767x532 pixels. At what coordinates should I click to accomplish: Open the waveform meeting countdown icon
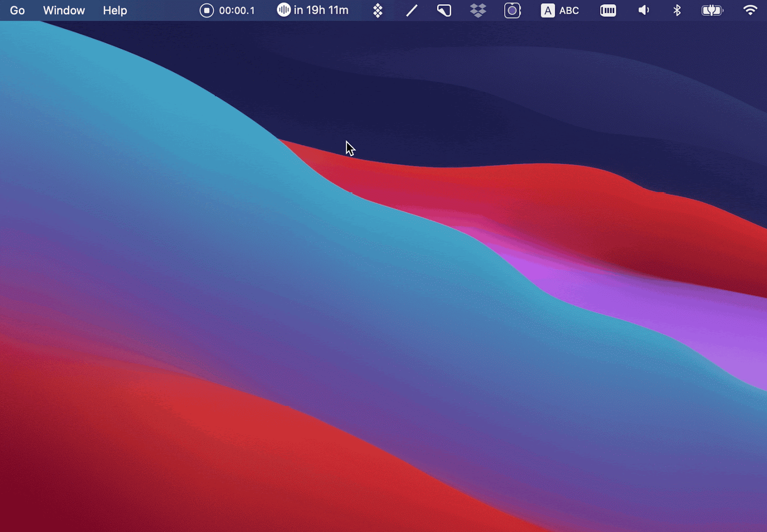284,10
